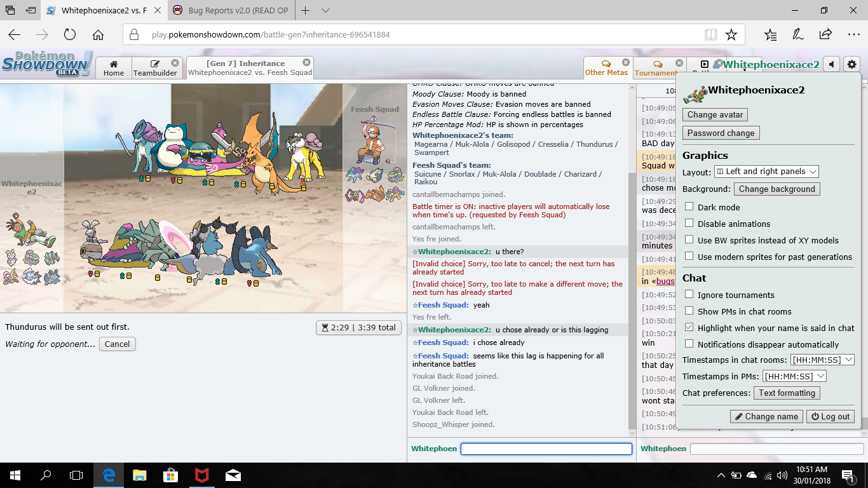Click Whitephoenixace2's name beside "u there?"
The width and height of the screenshot is (868, 488).
tap(454, 252)
